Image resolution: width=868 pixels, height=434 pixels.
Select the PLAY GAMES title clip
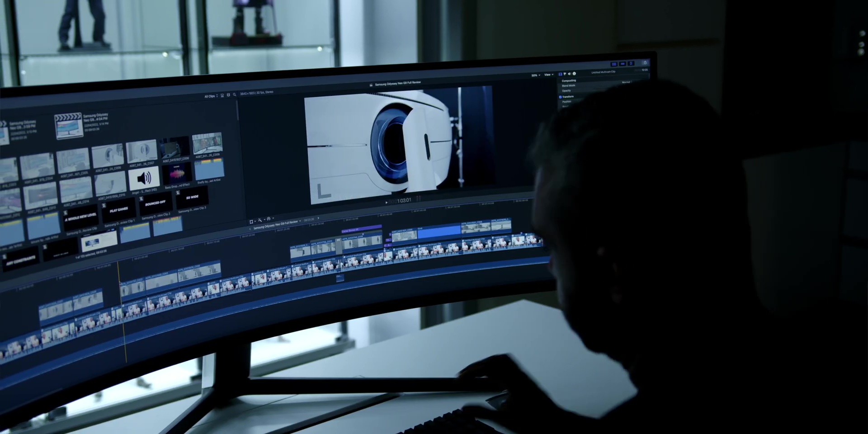click(119, 210)
